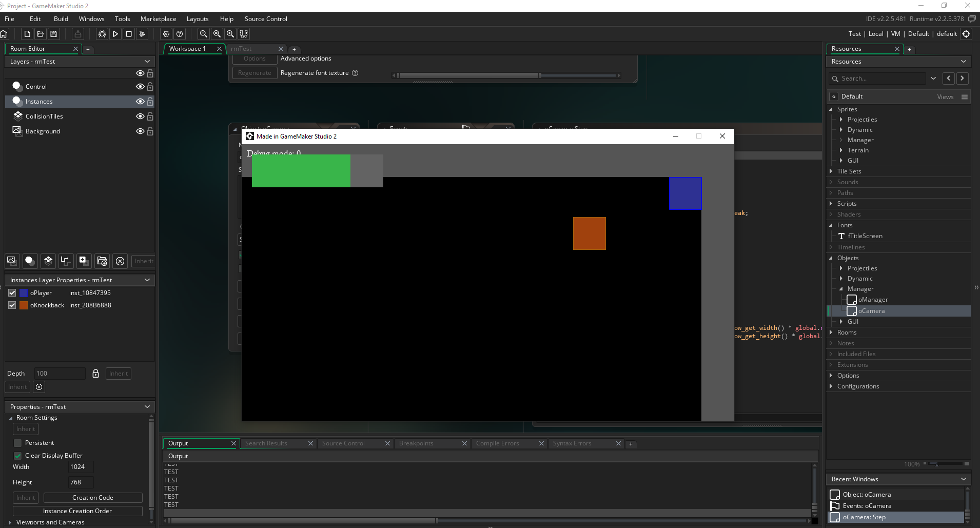Stop the running game from the toolbar
This screenshot has height=528, width=980.
pyautogui.click(x=129, y=34)
